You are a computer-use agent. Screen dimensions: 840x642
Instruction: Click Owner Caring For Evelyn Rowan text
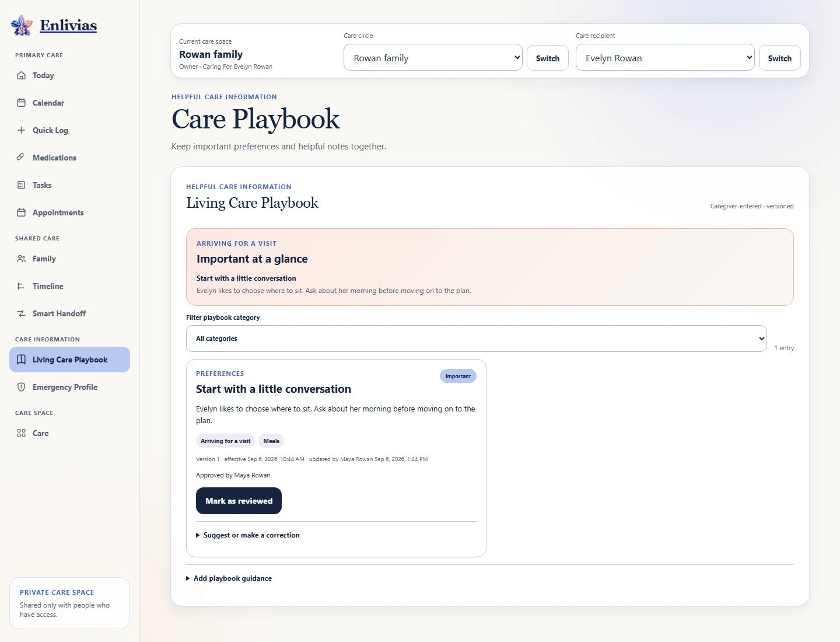click(226, 67)
